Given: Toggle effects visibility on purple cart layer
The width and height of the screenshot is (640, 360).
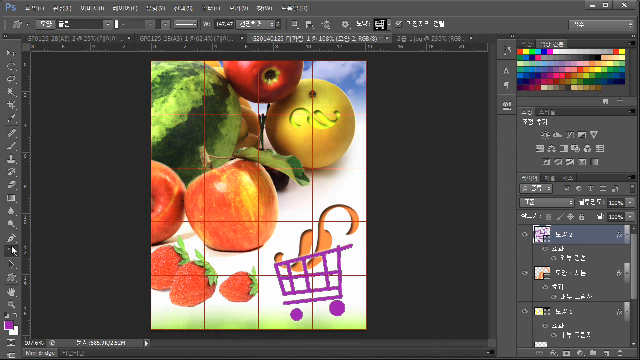Looking at the screenshot, I should (x=545, y=249).
